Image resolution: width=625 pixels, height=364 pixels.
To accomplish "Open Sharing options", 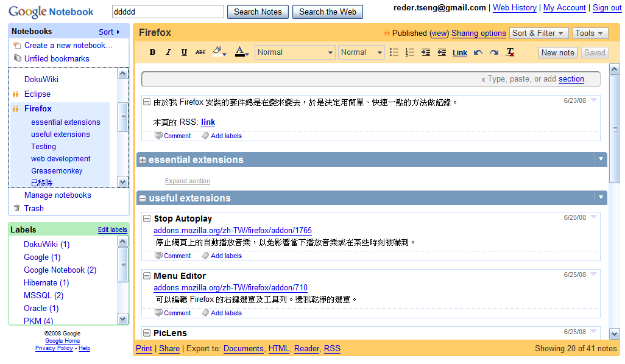I will (x=479, y=33).
